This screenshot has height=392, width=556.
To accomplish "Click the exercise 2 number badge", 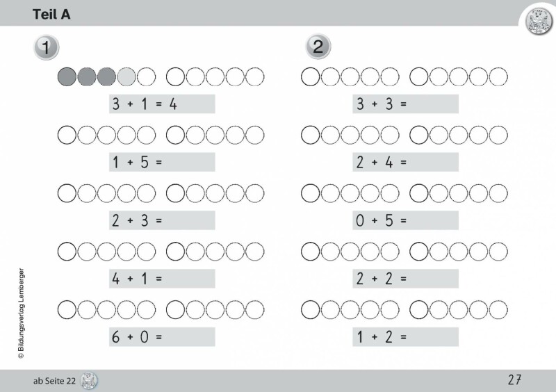I will tap(318, 47).
